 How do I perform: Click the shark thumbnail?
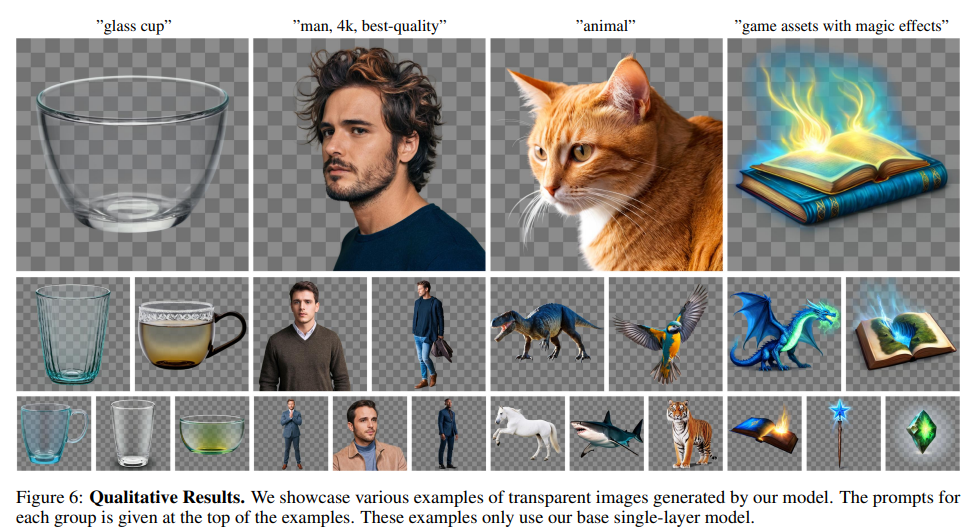(x=607, y=433)
